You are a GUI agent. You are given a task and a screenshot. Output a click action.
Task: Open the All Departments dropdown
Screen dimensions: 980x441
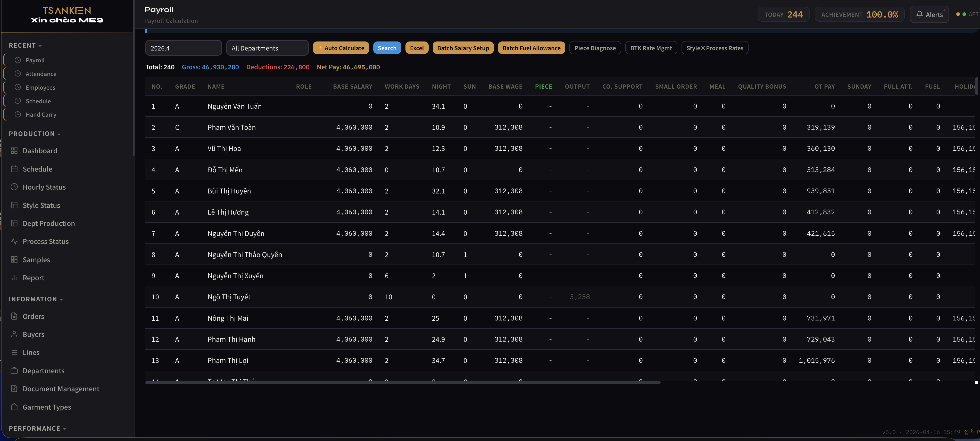point(267,48)
